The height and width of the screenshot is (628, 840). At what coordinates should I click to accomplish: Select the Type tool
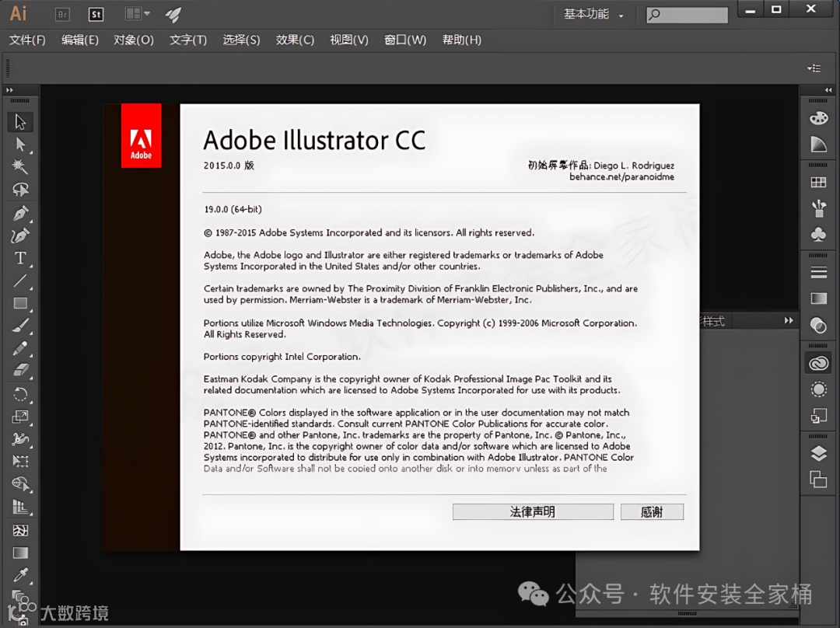click(x=20, y=258)
